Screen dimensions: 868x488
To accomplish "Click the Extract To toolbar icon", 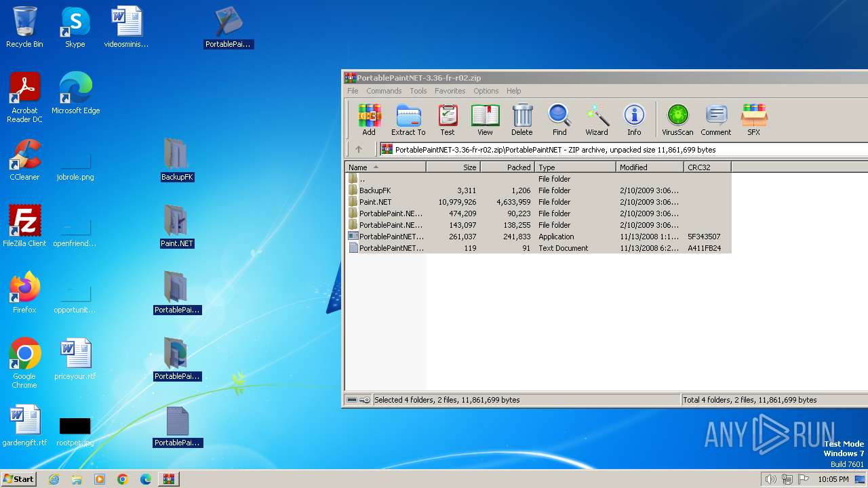I will 408,120.
